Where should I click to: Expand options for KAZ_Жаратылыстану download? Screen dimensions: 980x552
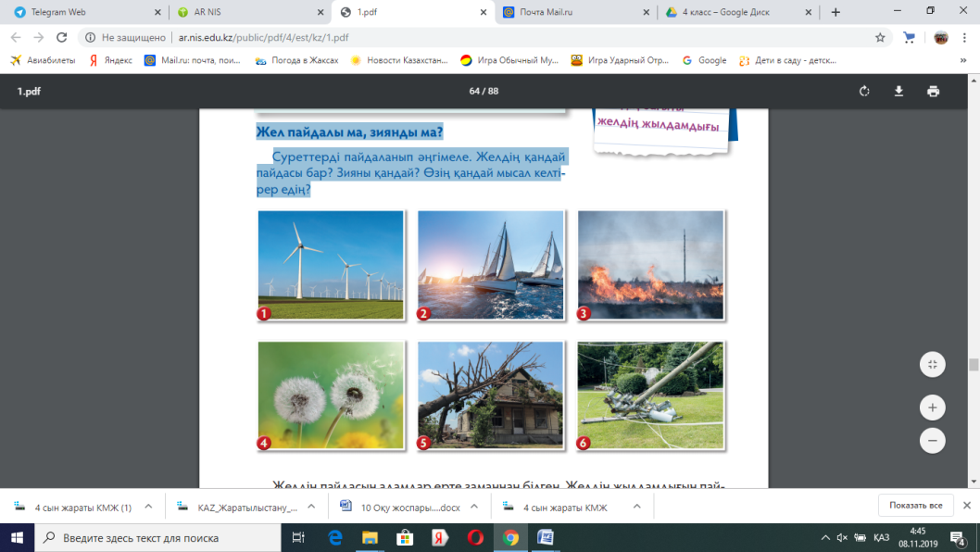pyautogui.click(x=311, y=507)
